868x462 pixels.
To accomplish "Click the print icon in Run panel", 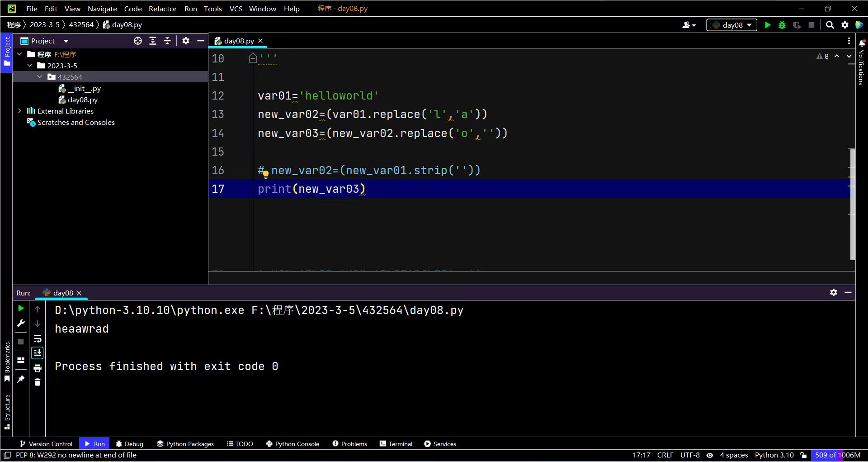I will pos(38,368).
